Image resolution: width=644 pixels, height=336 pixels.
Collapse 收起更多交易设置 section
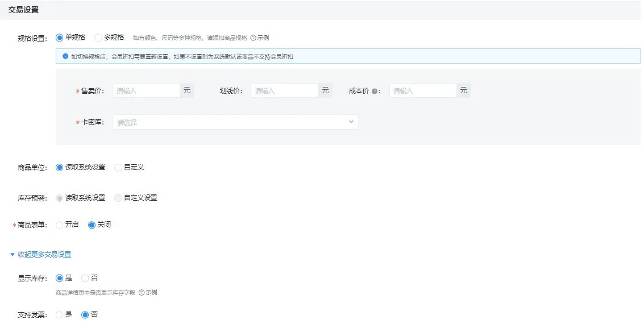(x=41, y=255)
